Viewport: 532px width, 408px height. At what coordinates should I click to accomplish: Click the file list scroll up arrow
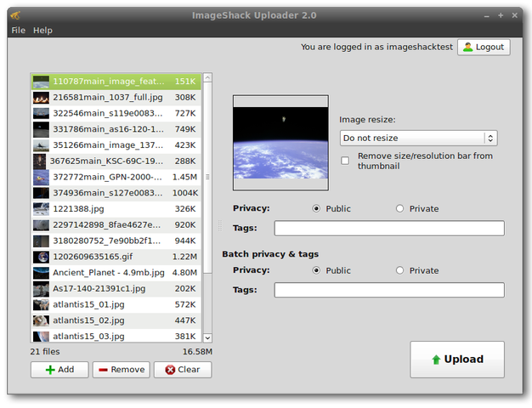207,77
